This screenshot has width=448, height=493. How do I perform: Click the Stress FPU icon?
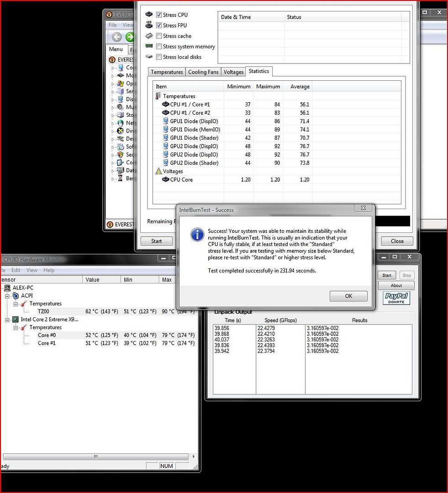(149, 25)
